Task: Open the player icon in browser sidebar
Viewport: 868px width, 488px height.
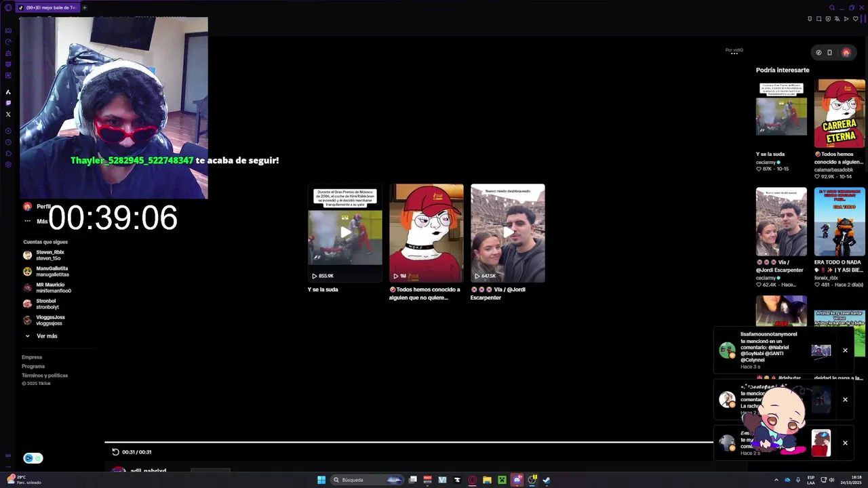Action: [8, 130]
